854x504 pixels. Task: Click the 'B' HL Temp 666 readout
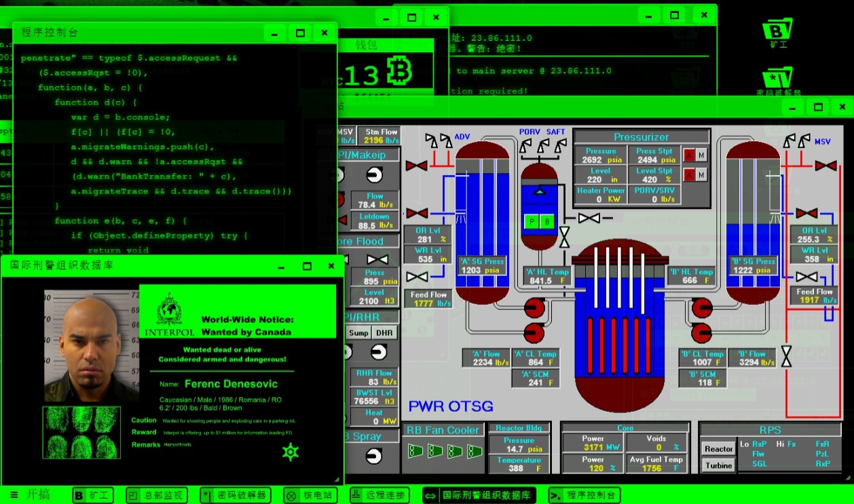(x=691, y=276)
